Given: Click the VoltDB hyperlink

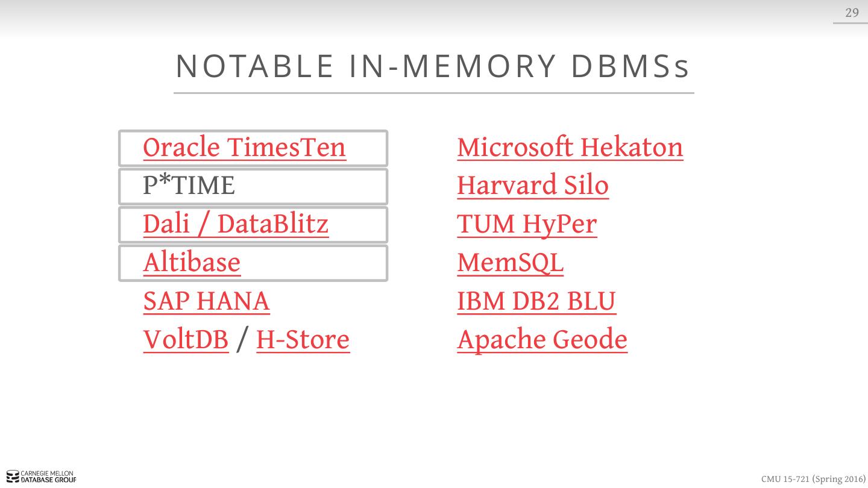Looking at the screenshot, I should point(186,340).
